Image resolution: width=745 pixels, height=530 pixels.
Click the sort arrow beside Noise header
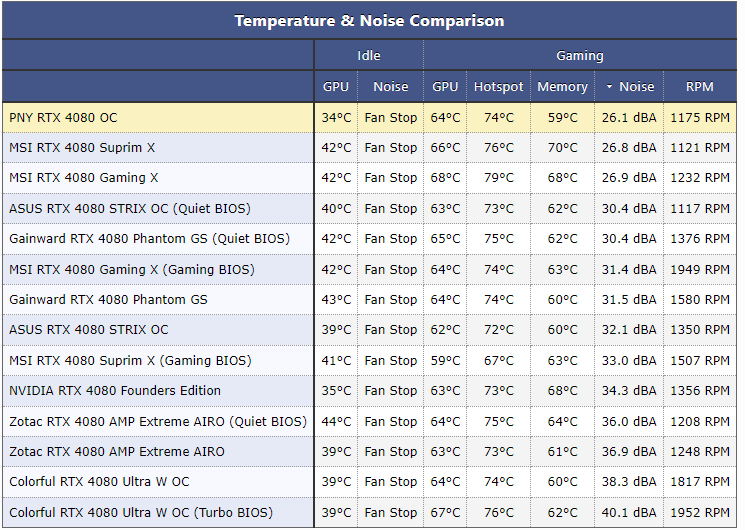[x=610, y=87]
